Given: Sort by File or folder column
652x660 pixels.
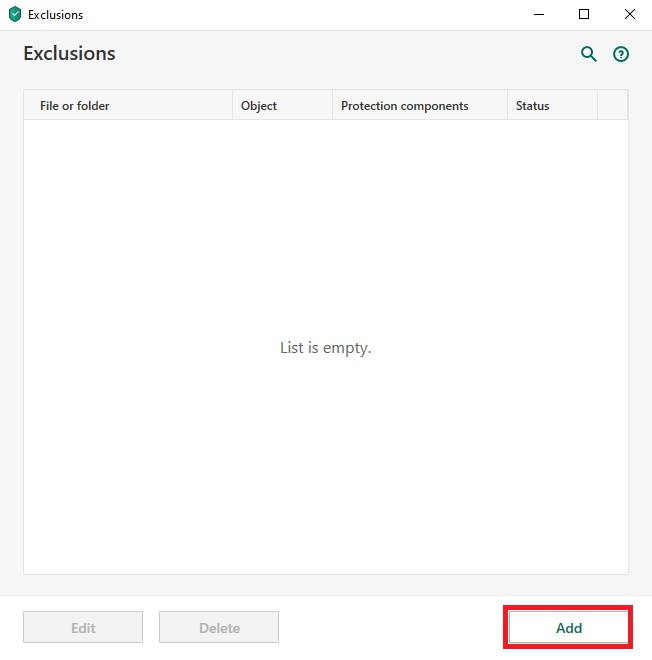Looking at the screenshot, I should [x=128, y=105].
